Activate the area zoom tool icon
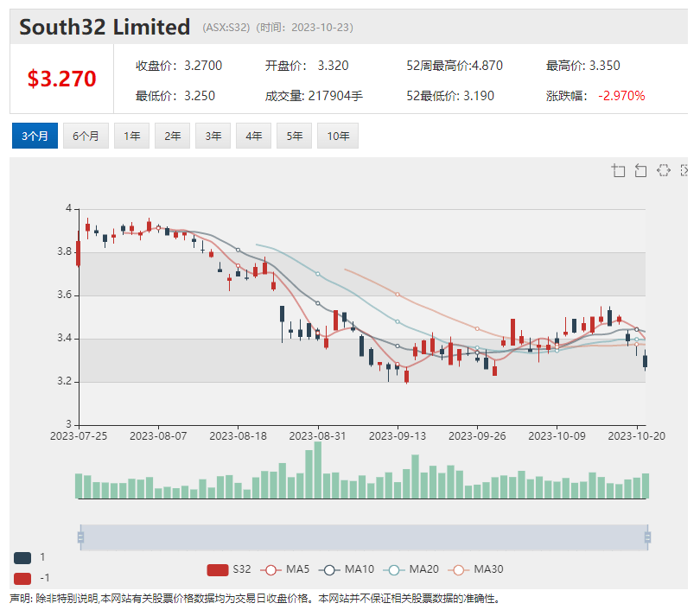Screen dimensions: 700x616 click(x=619, y=170)
